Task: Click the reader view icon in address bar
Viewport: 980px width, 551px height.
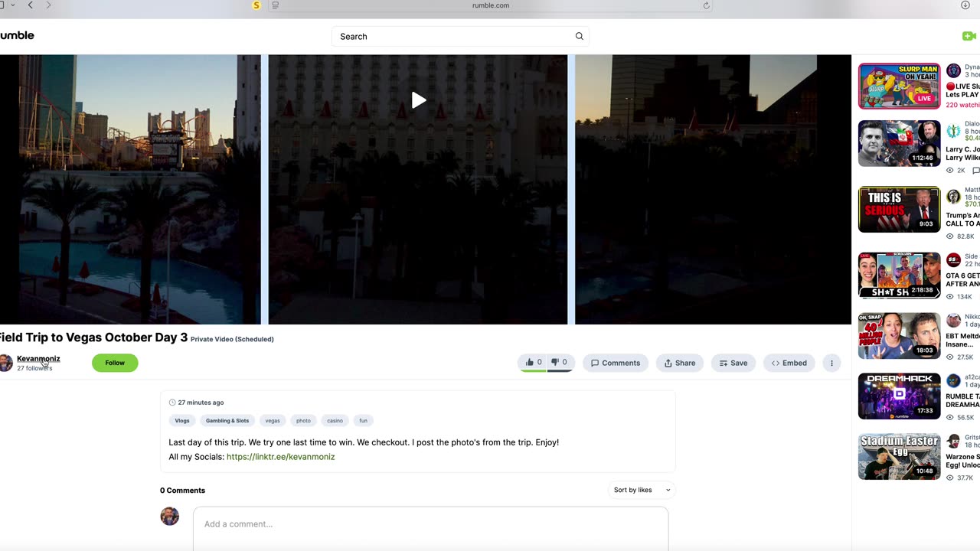Action: 276,5
